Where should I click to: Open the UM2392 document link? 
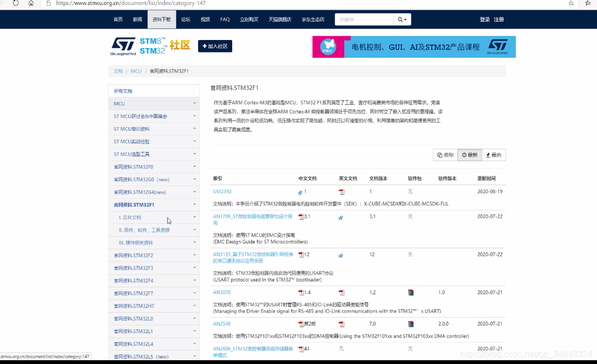click(x=222, y=191)
